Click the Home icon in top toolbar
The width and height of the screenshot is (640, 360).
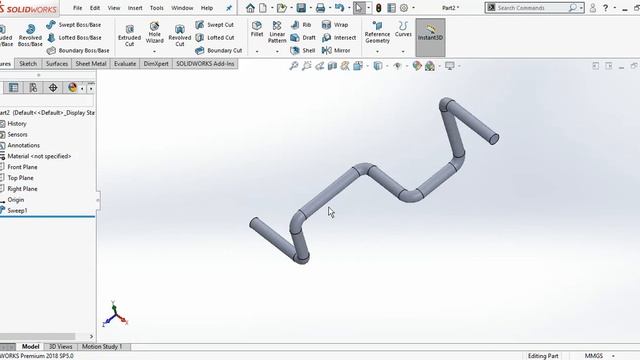click(250, 8)
